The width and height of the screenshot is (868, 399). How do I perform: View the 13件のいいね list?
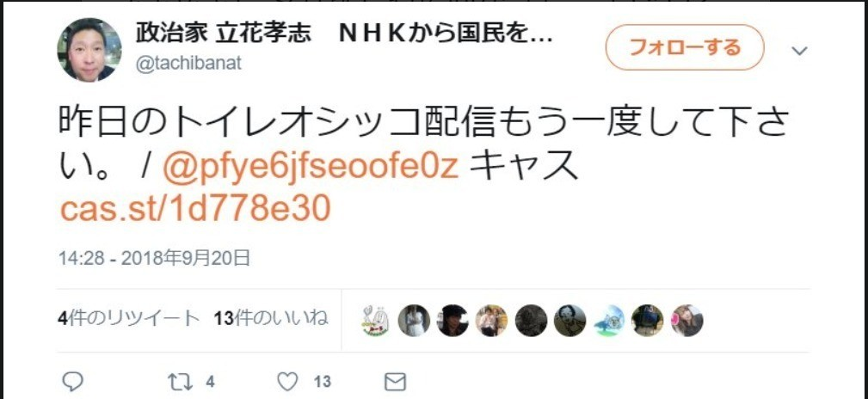click(271, 318)
